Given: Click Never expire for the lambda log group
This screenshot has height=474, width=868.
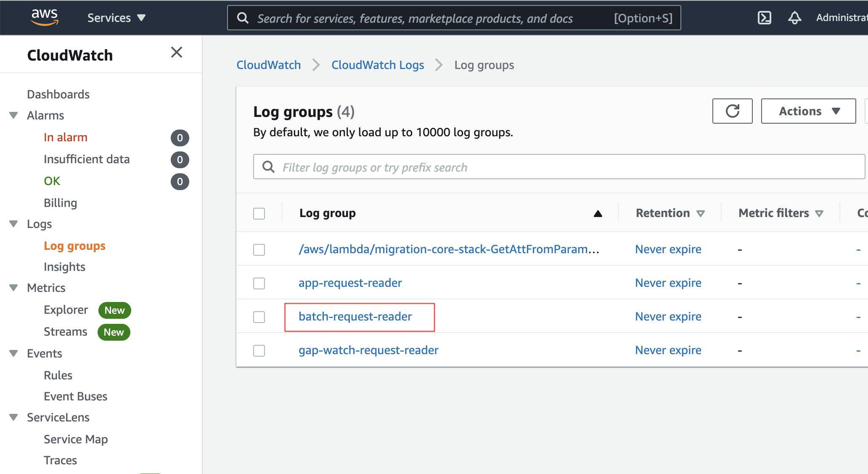Looking at the screenshot, I should pyautogui.click(x=668, y=249).
